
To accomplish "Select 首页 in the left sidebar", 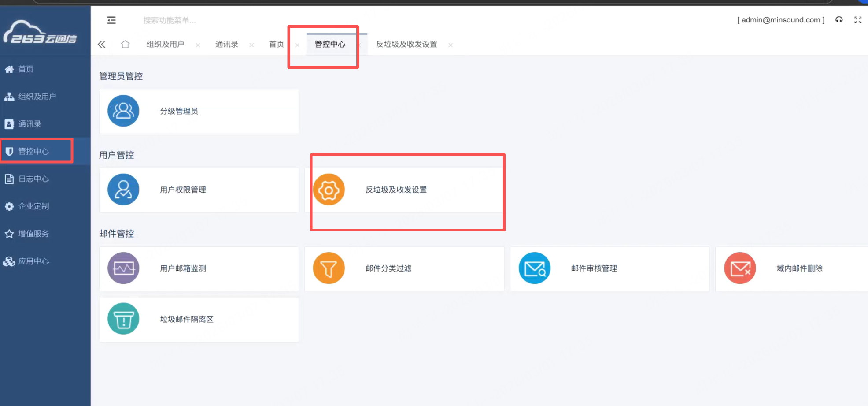I will point(45,69).
